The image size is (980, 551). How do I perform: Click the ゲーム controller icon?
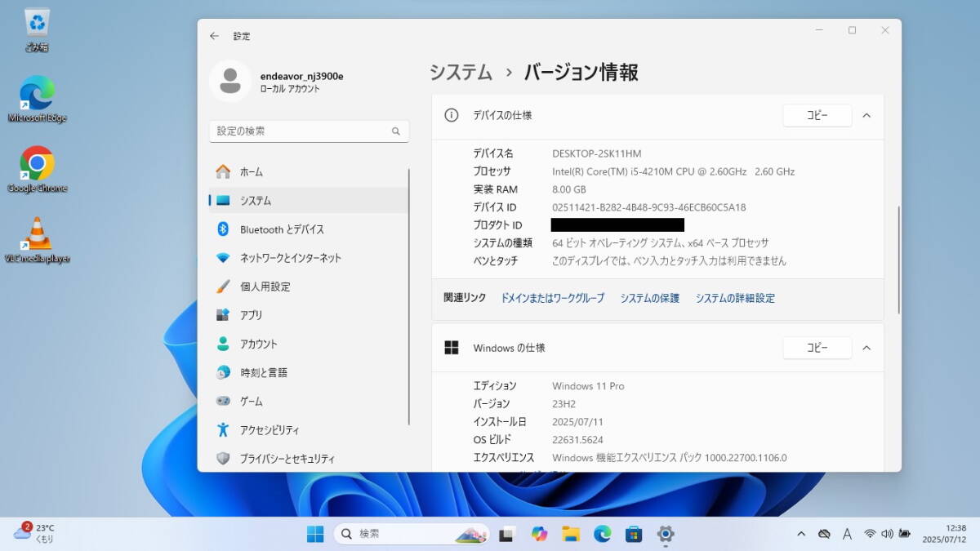click(x=223, y=401)
